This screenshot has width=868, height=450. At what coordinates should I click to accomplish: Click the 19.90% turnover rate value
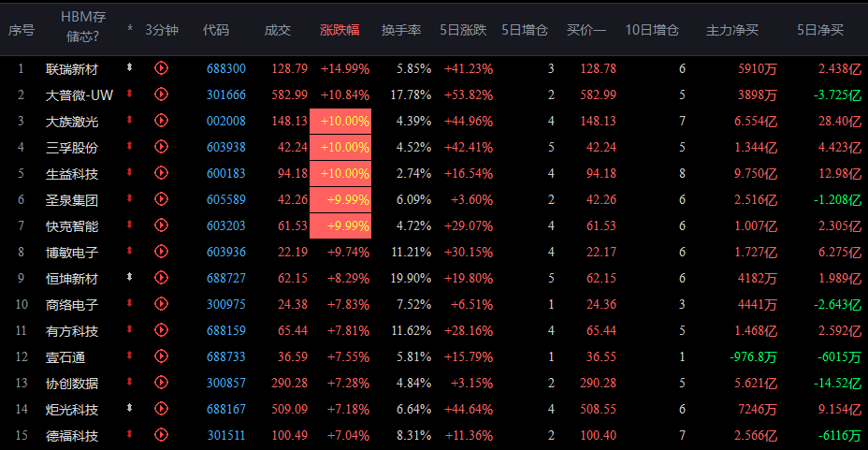tap(411, 278)
